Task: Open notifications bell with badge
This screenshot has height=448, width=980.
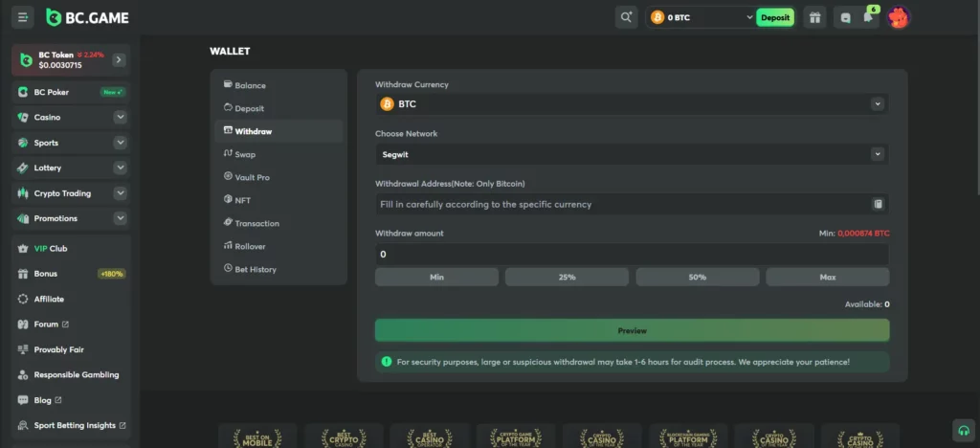Action: pyautogui.click(x=868, y=17)
